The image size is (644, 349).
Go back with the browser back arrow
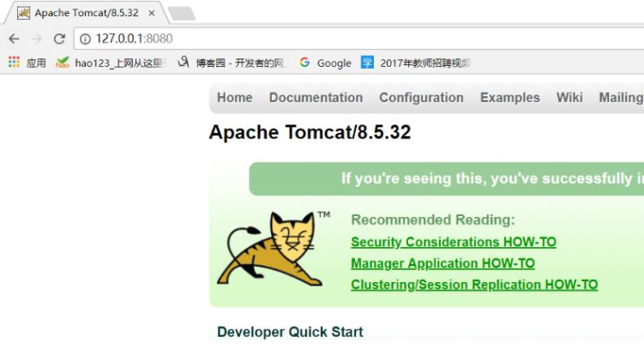[14, 39]
